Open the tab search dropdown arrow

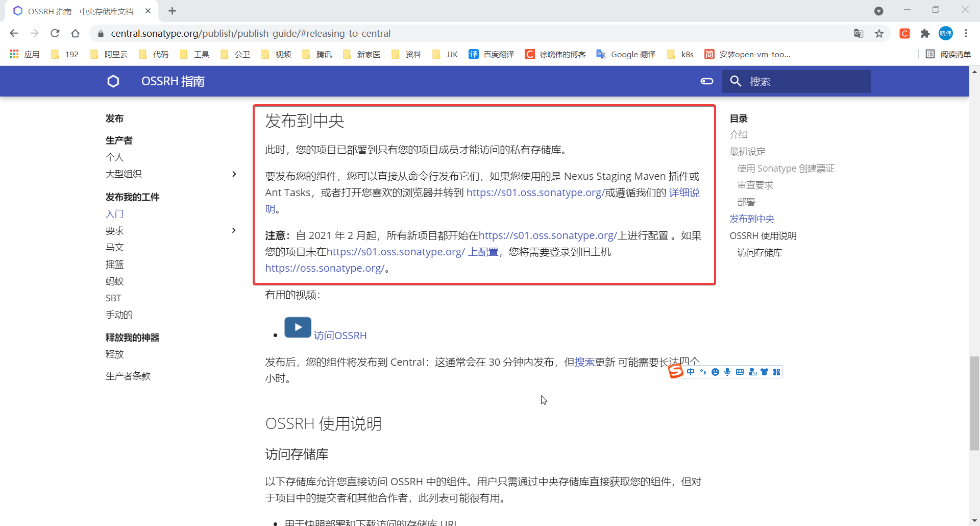coord(878,11)
